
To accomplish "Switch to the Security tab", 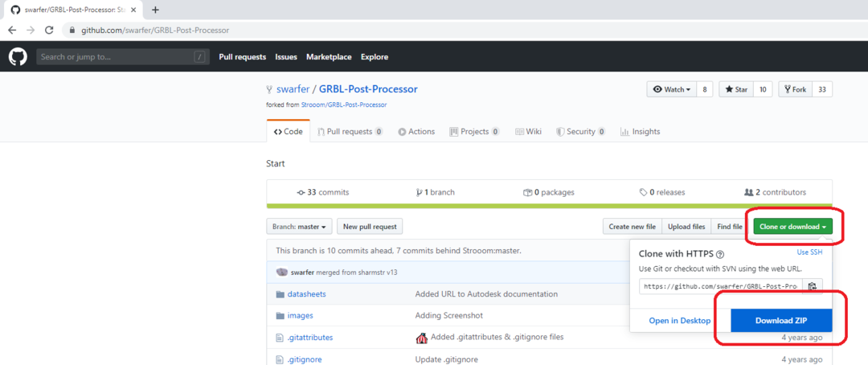I will click(581, 132).
